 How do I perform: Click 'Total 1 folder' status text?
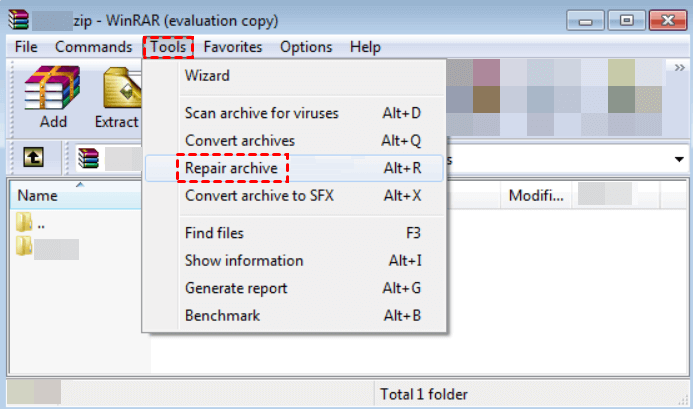click(x=424, y=394)
